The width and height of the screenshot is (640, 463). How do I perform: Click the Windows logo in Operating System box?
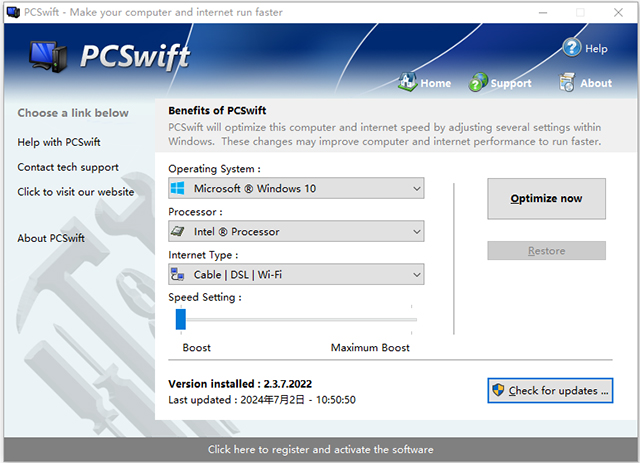[x=178, y=188]
